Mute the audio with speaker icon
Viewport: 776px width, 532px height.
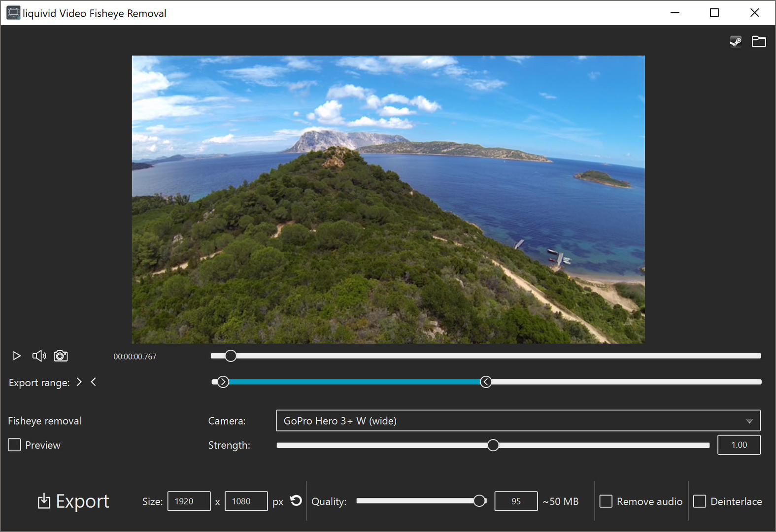[39, 356]
